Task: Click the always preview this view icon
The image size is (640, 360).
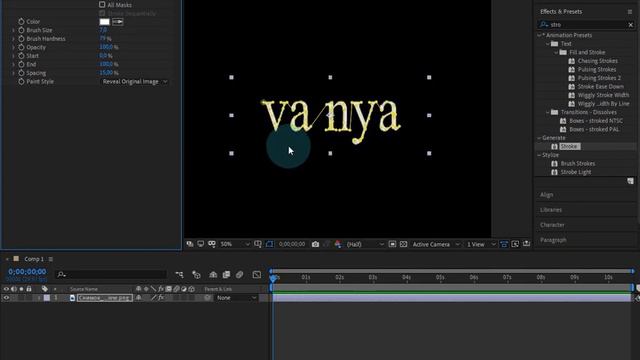Action: 190,244
